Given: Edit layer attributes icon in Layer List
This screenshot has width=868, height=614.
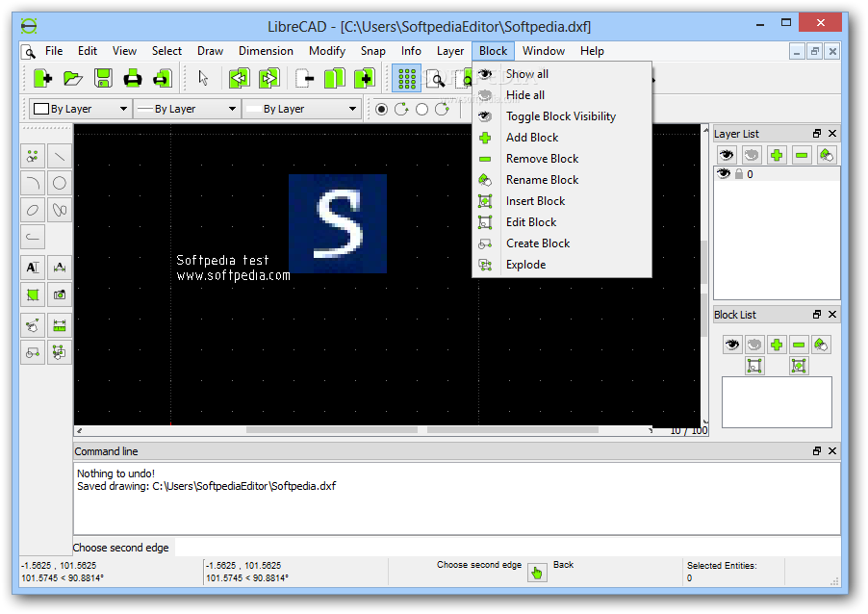Looking at the screenshot, I should pos(826,155).
